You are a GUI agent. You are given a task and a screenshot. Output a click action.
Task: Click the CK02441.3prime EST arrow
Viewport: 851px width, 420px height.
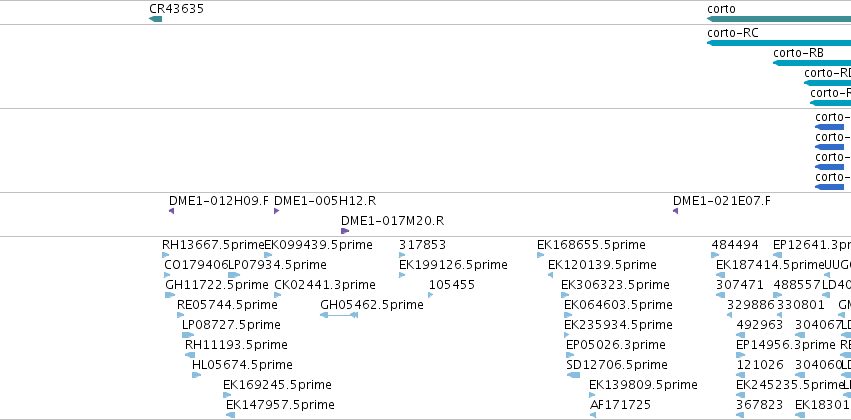[x=278, y=295]
